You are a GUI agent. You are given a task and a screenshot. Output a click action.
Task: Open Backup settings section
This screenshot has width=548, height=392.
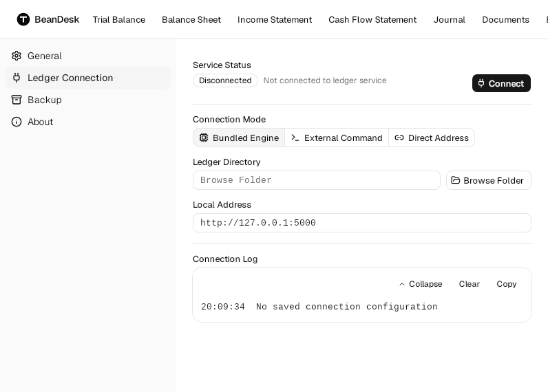[88, 100]
